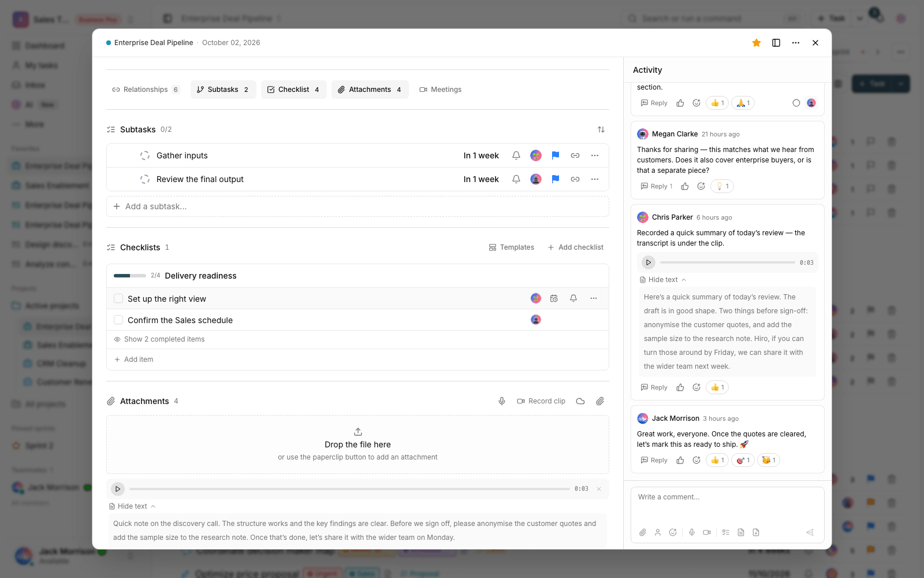Click Add checklist
The height and width of the screenshot is (578, 924).
(x=576, y=247)
